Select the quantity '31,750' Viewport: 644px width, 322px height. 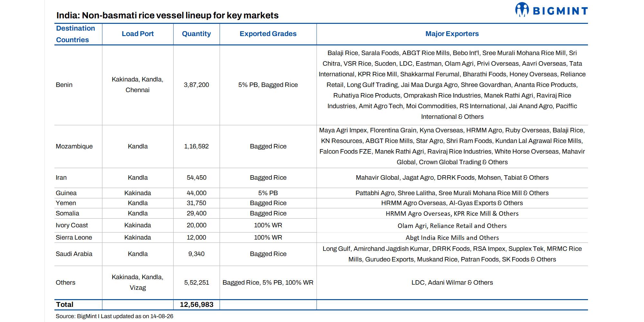pyautogui.click(x=196, y=203)
